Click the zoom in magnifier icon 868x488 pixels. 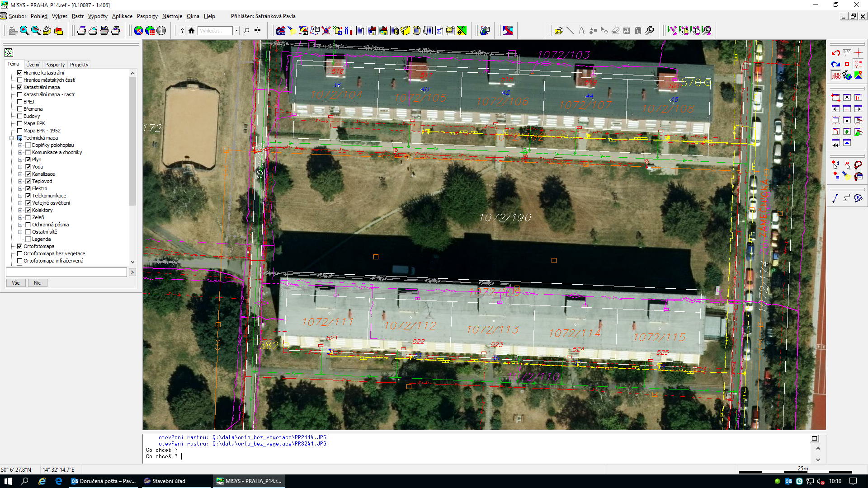click(x=24, y=31)
